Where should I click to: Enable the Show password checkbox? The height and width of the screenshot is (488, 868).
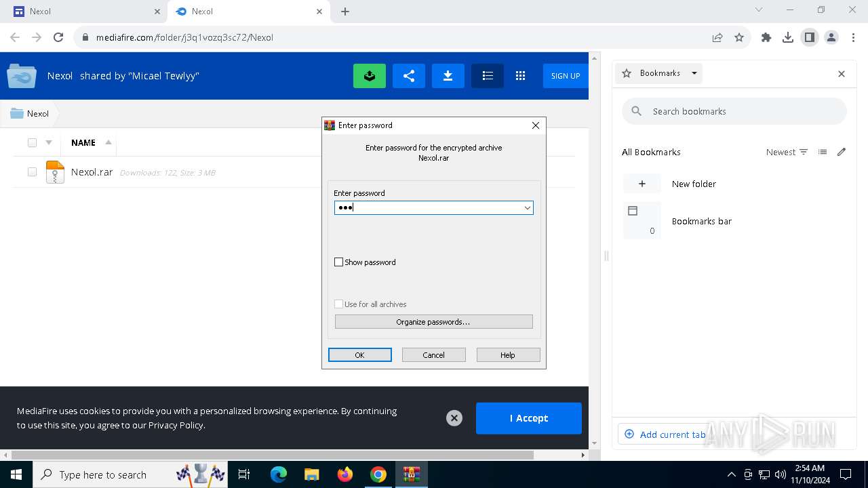pyautogui.click(x=339, y=262)
